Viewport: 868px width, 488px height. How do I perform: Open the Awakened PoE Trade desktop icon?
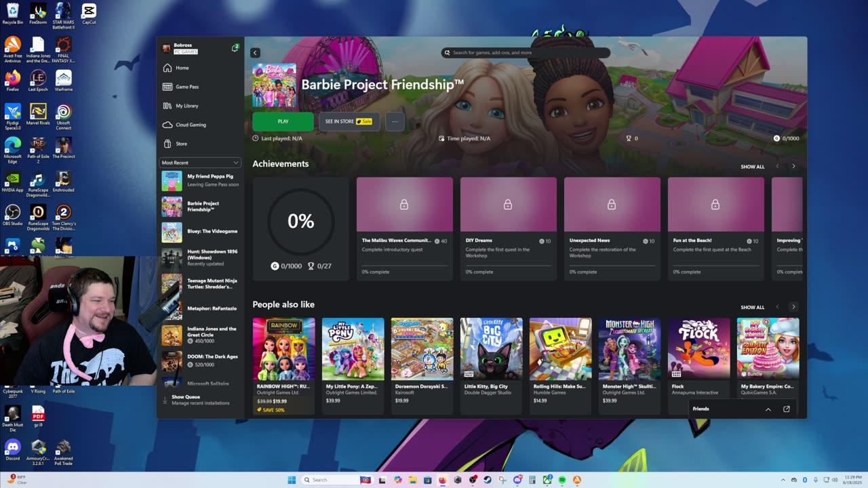64,452
